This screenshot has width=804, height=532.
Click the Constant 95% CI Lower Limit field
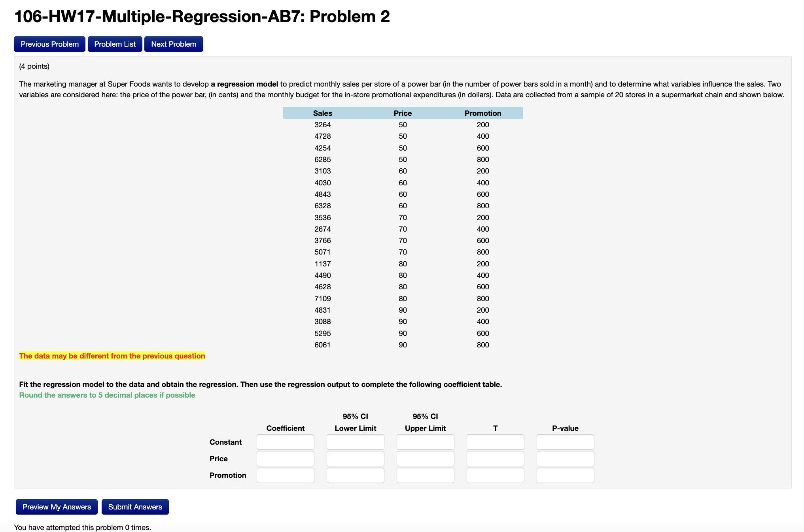[x=355, y=442]
